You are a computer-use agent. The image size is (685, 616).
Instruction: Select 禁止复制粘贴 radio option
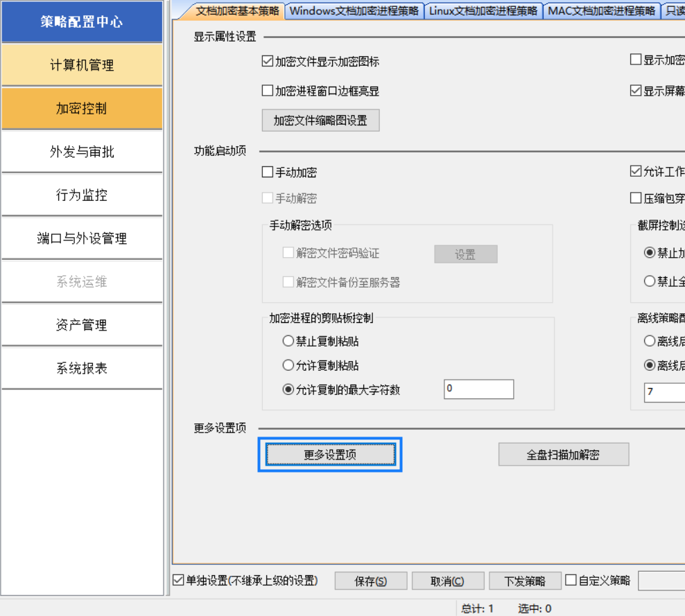coord(288,341)
